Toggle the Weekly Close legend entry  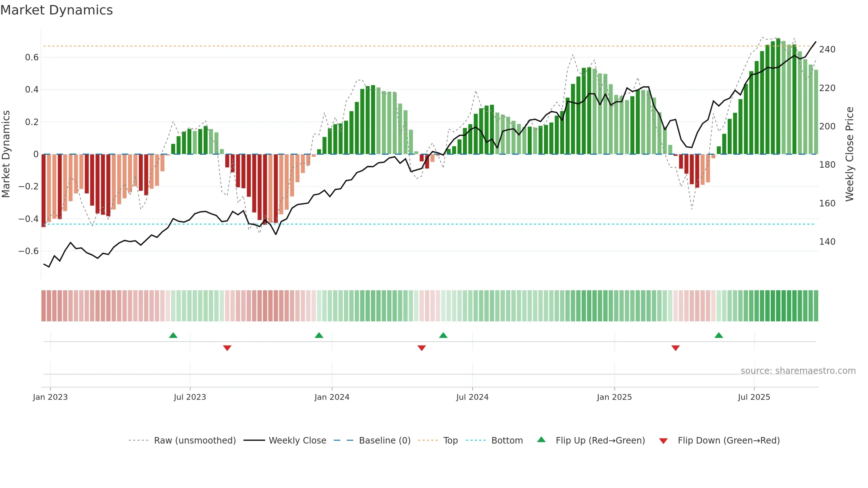(x=285, y=440)
